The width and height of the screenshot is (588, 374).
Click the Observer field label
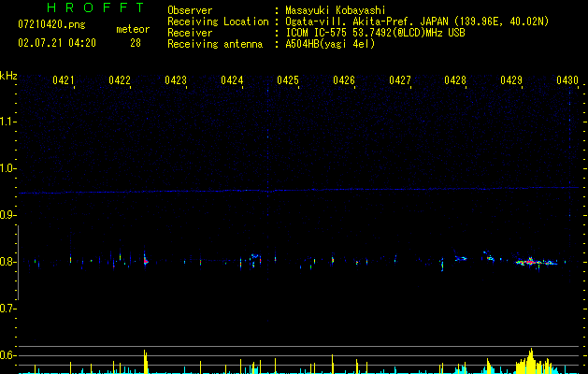point(190,10)
